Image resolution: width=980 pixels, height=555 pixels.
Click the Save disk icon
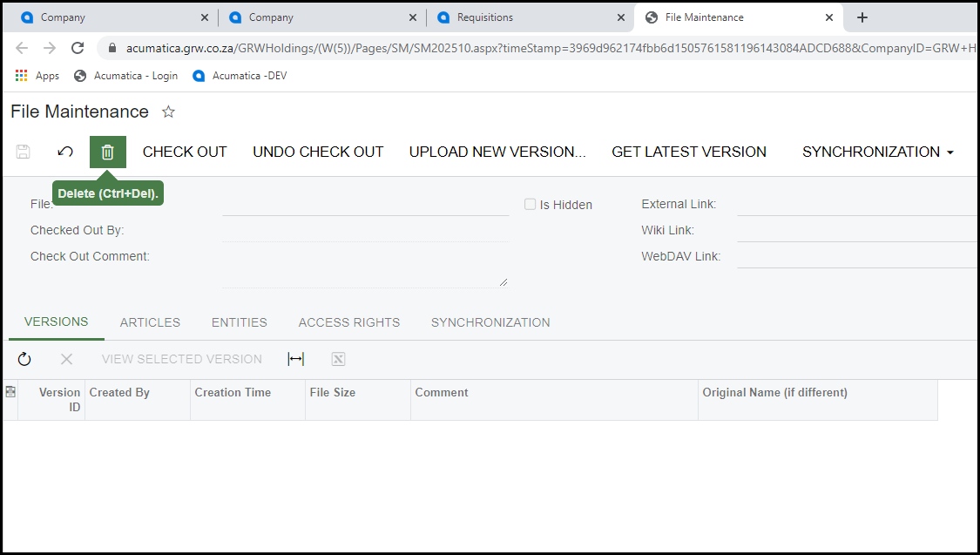point(24,152)
